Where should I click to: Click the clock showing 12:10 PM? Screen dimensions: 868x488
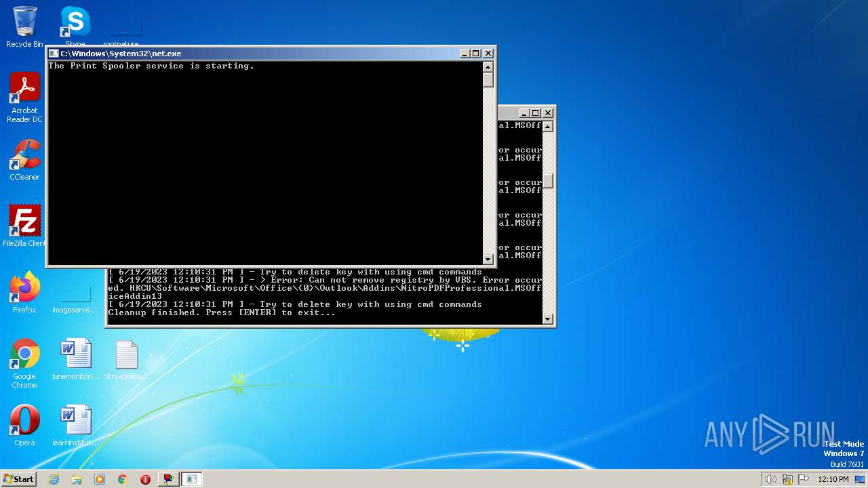point(833,479)
